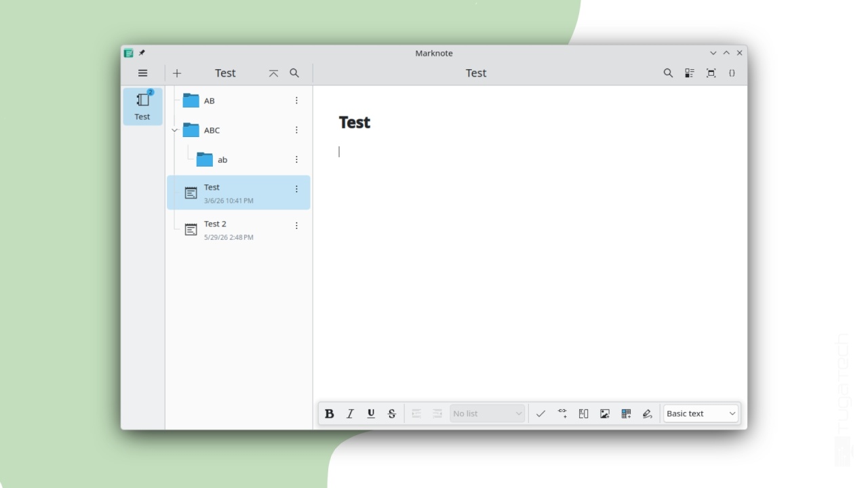868x488 pixels.
Task: Open options menu for Test note
Action: 296,189
